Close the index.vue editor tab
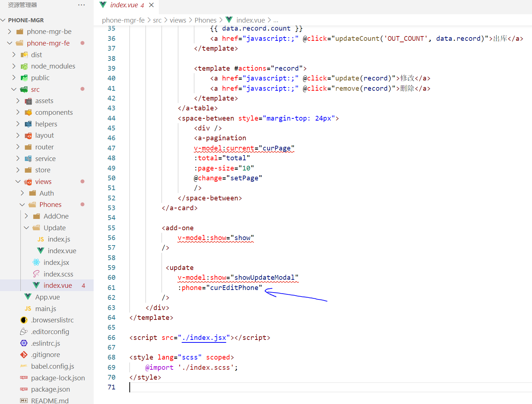 (151, 5)
